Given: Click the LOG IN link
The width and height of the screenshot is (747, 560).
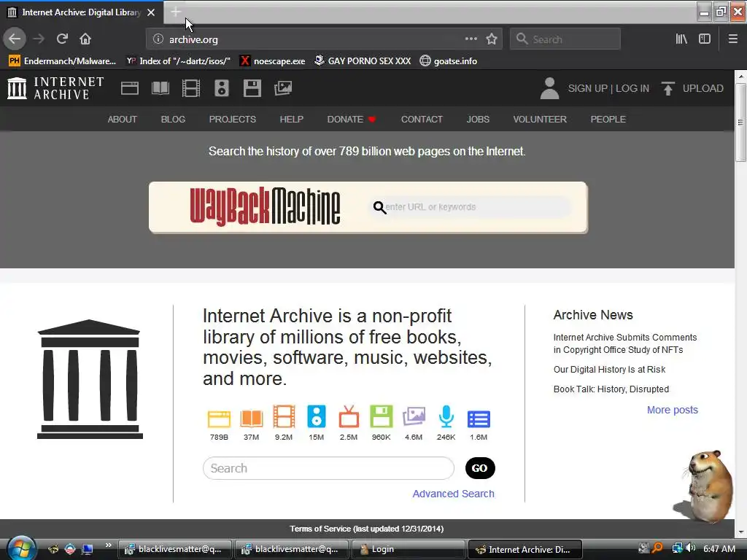Looking at the screenshot, I should (x=632, y=88).
